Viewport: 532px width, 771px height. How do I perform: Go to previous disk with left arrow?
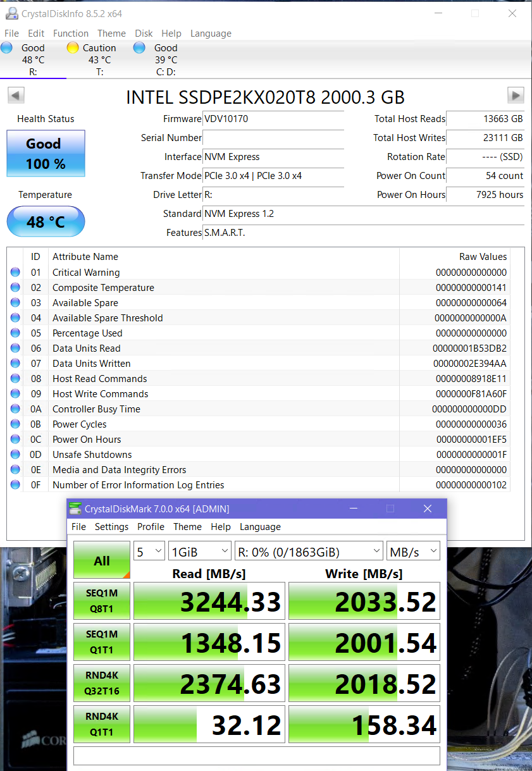[16, 96]
